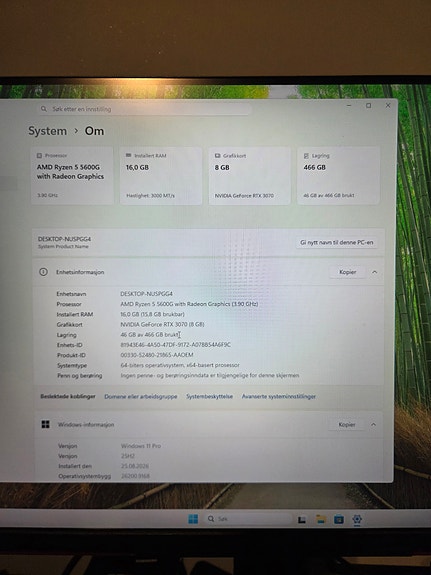
Task: Click the Windows logo beside Windows-informasjon
Action: pos(45,424)
